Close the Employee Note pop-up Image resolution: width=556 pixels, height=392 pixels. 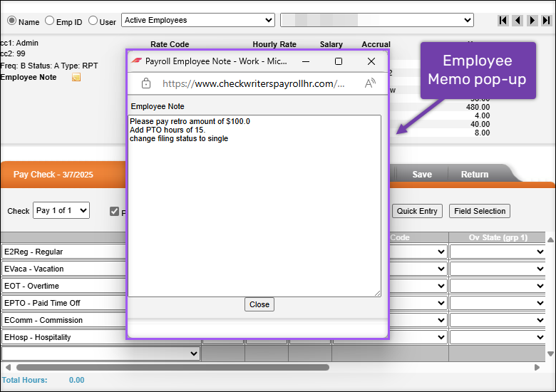point(259,304)
